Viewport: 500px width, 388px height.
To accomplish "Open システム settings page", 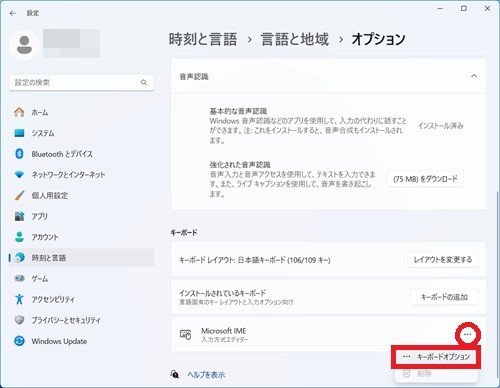I will [x=81, y=133].
